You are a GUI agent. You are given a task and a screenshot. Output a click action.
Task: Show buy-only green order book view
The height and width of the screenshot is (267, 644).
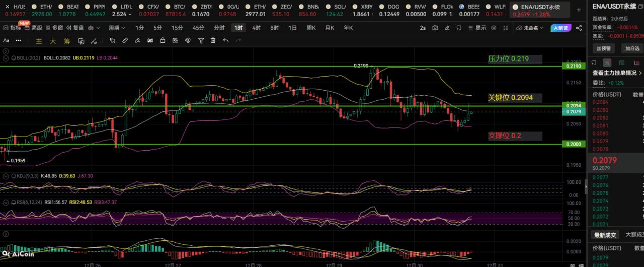click(622, 62)
